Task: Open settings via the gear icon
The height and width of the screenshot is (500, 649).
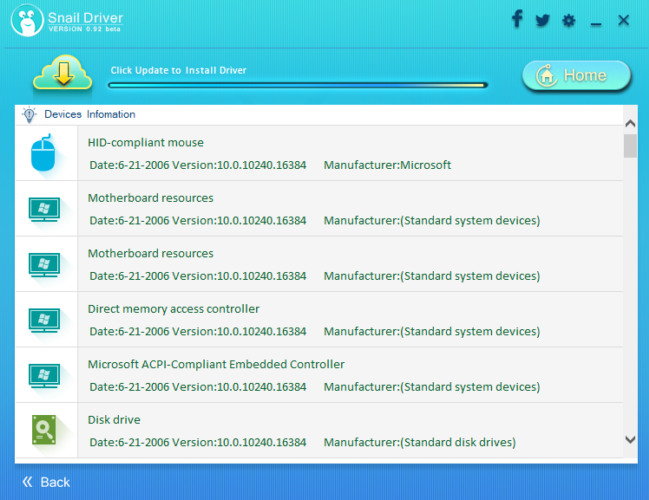Action: (x=569, y=20)
